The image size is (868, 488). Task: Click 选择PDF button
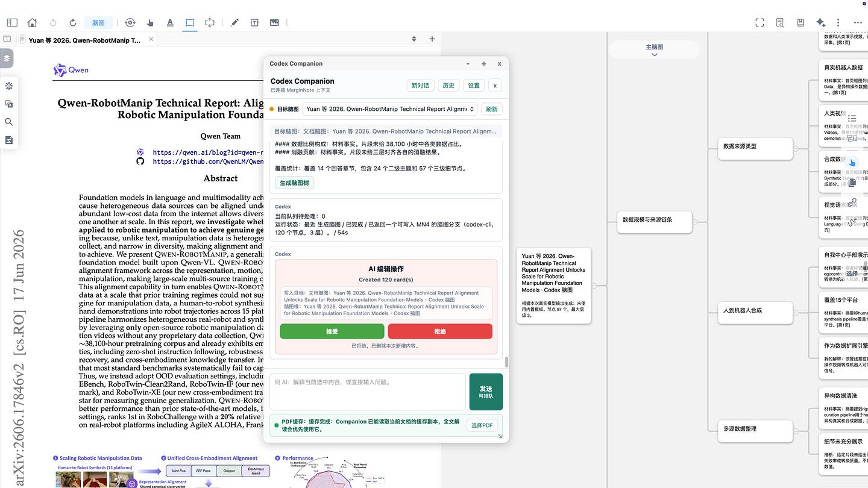[482, 425]
